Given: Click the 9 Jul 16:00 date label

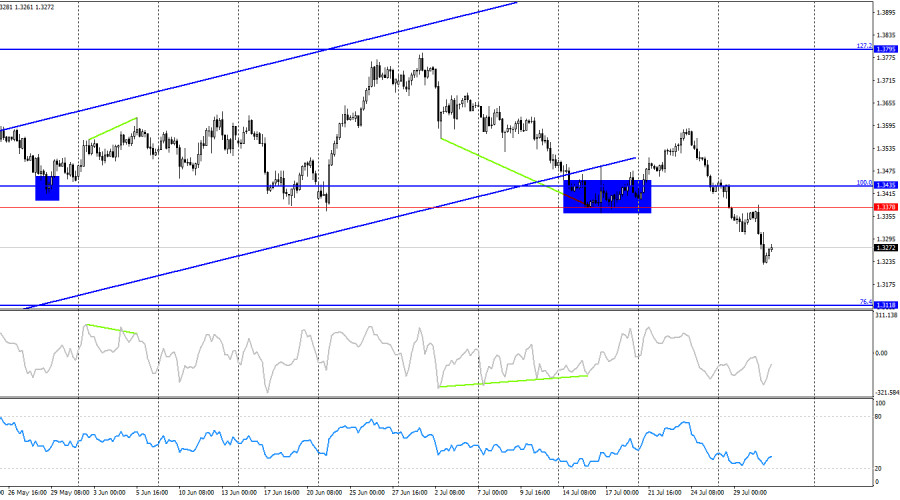Looking at the screenshot, I should tap(536, 493).
